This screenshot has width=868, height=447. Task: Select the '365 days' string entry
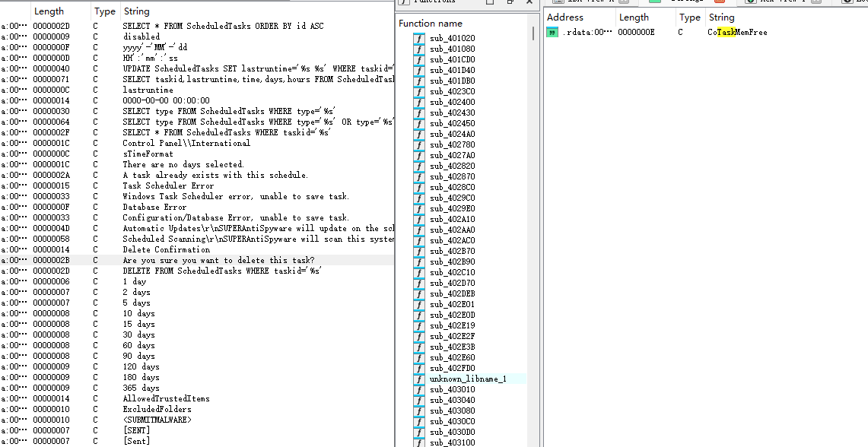[141, 388]
